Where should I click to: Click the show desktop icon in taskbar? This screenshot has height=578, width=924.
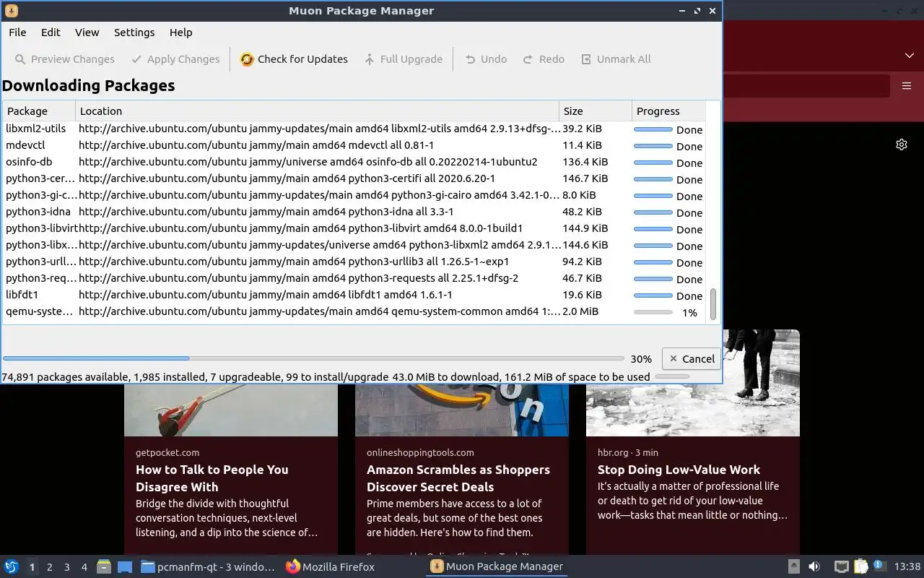click(x=125, y=567)
